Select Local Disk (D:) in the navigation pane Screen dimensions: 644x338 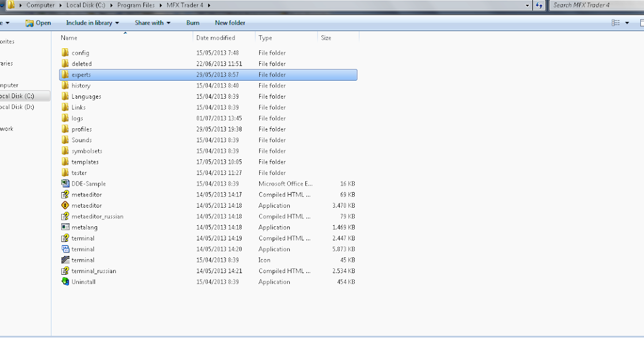17,107
